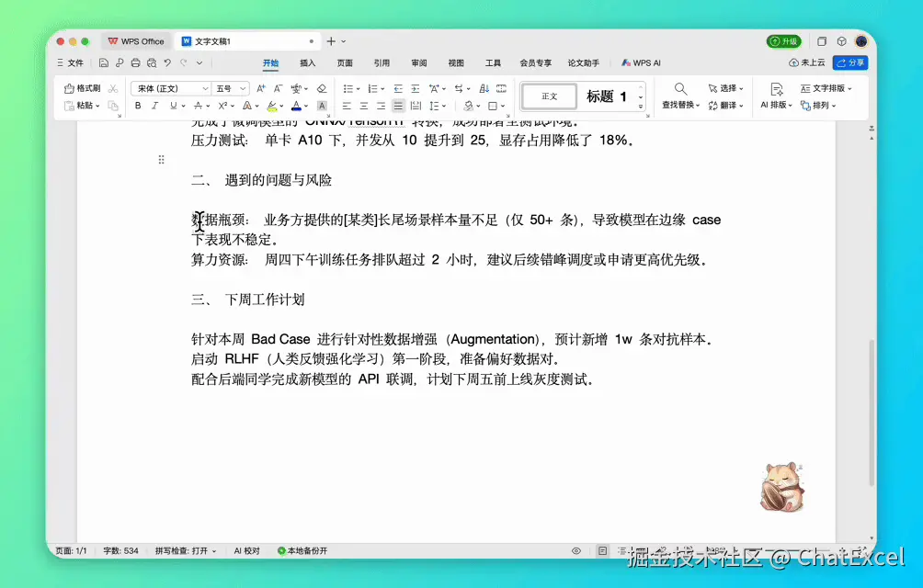Click the underline icon
Image resolution: width=923 pixels, height=588 pixels.
173,105
